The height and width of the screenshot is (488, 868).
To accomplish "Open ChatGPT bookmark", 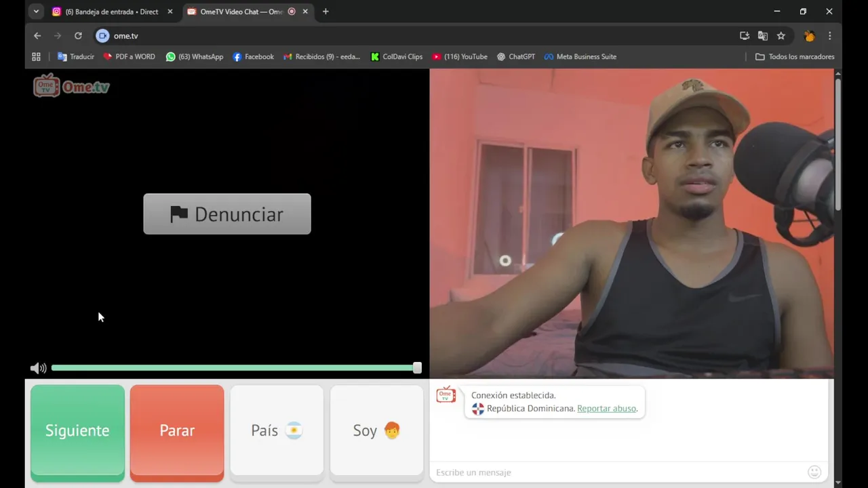I will coord(515,57).
